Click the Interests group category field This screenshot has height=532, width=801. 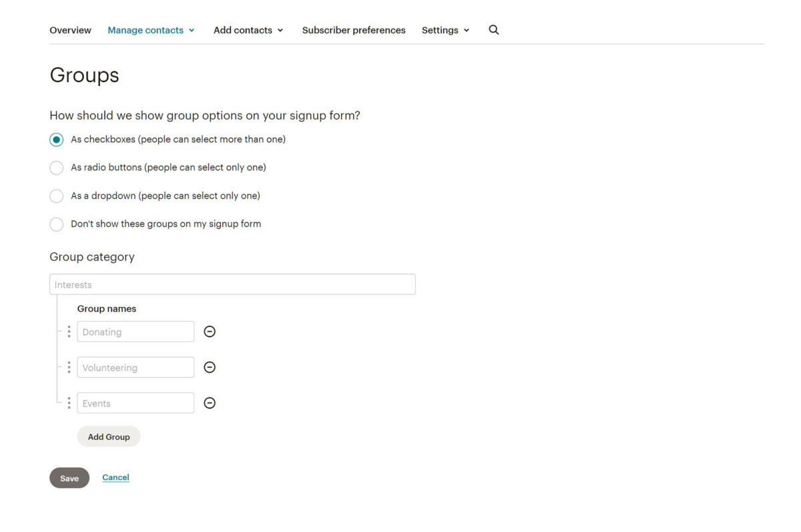point(232,284)
